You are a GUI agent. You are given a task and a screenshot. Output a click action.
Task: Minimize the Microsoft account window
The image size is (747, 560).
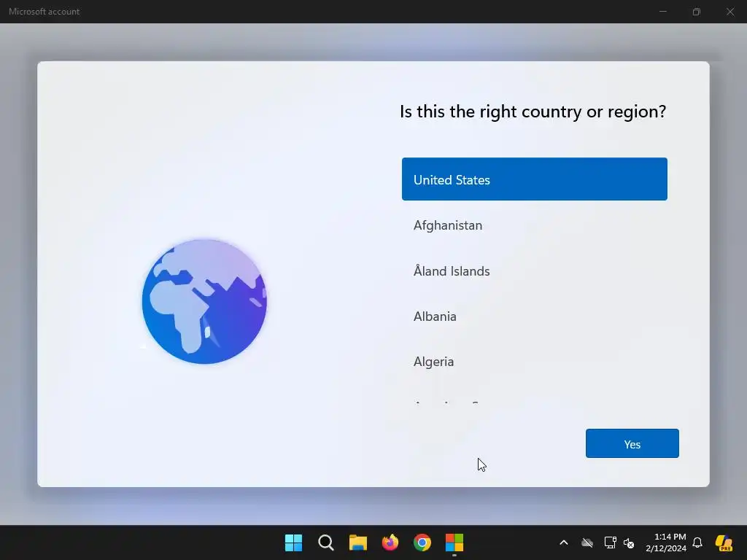[663, 12]
